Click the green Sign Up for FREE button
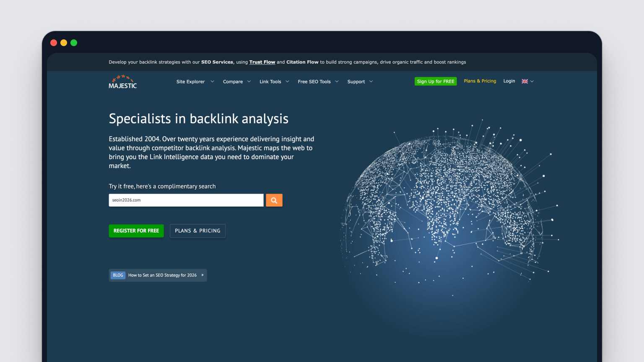The width and height of the screenshot is (644, 362). click(435, 81)
